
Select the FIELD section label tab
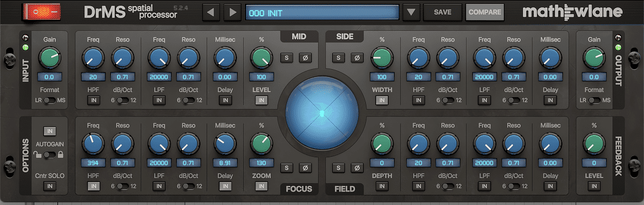point(345,189)
